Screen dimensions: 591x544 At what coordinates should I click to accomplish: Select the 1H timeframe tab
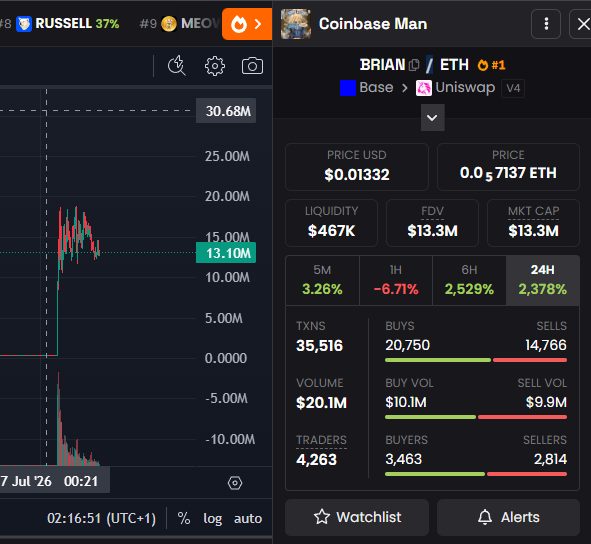pos(396,280)
